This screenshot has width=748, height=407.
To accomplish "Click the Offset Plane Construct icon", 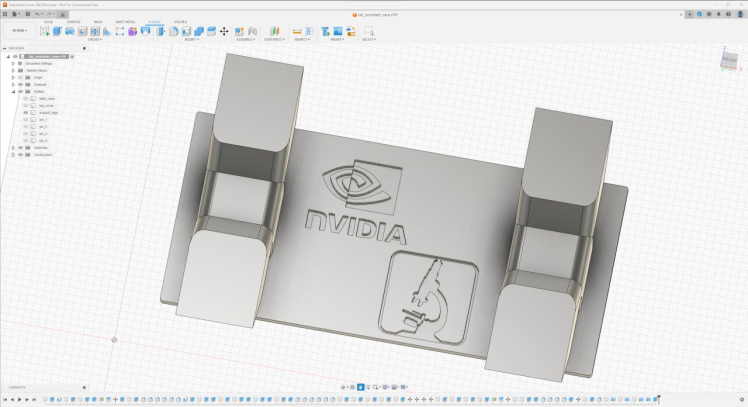I will 273,31.
